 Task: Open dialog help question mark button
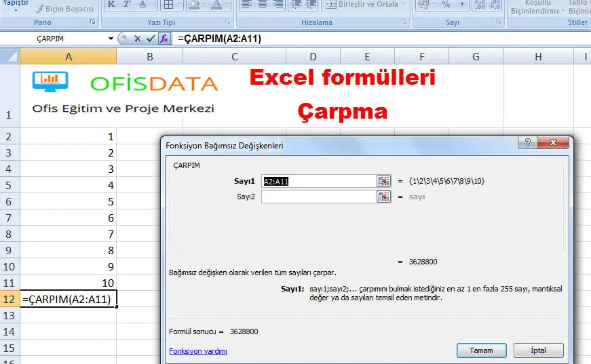pyautogui.click(x=527, y=144)
